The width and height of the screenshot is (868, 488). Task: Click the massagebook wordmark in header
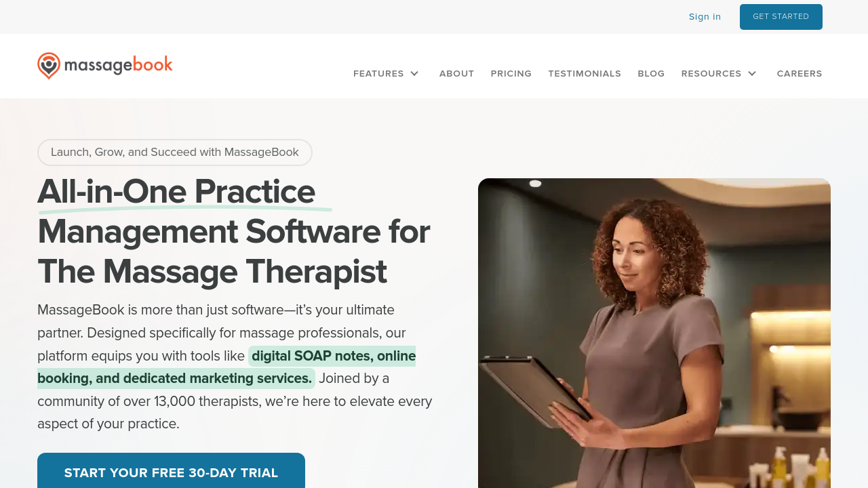click(x=118, y=66)
